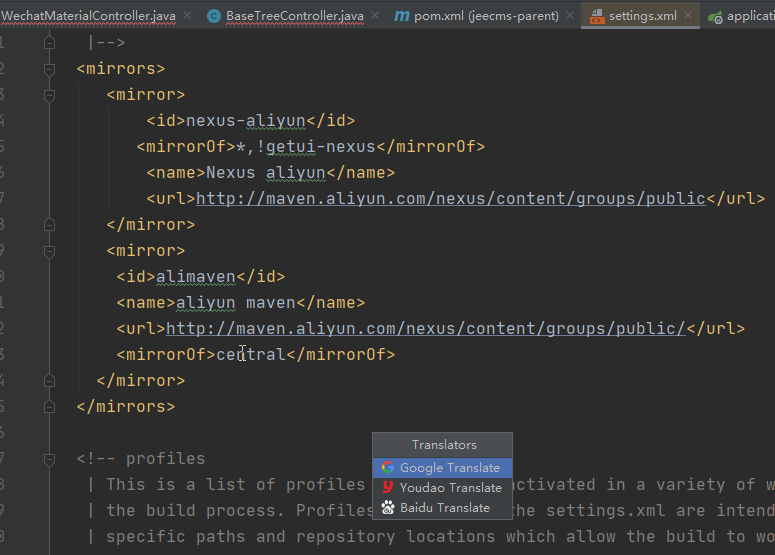Fold the profiles comment block
Image resolution: width=775 pixels, height=555 pixels.
[49, 459]
